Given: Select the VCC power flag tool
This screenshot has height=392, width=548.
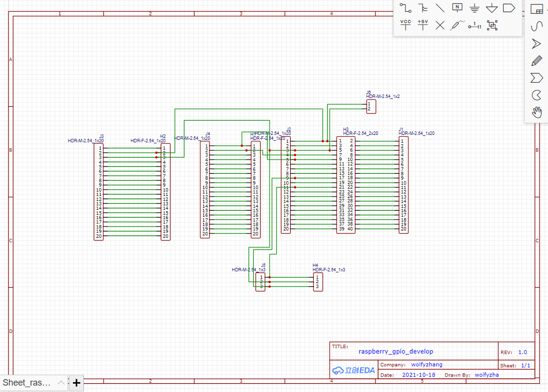Looking at the screenshot, I should [405, 25].
